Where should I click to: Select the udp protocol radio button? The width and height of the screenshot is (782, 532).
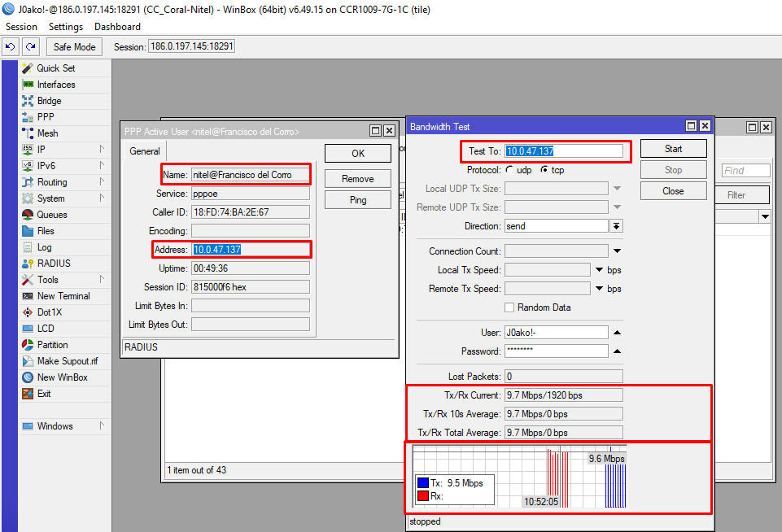(x=509, y=170)
